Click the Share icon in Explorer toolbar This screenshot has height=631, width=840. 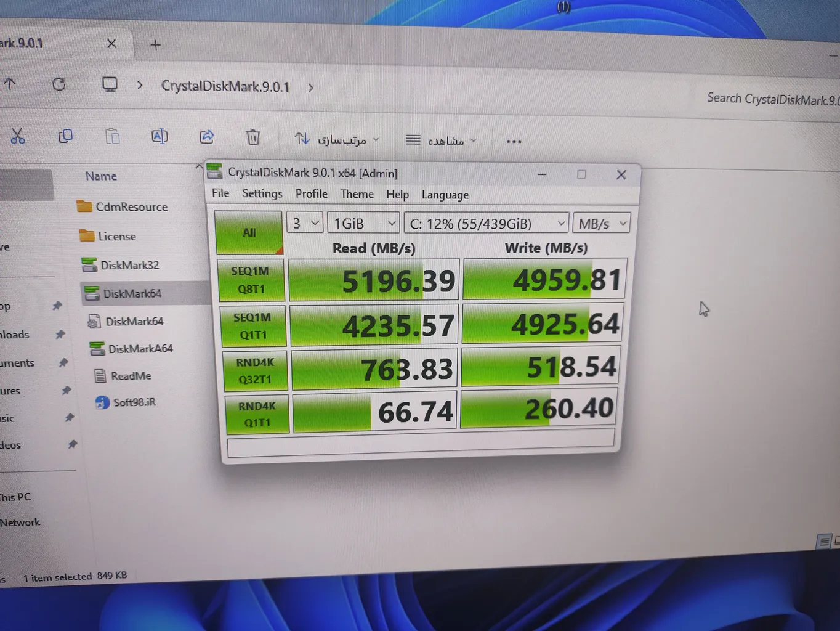[207, 137]
